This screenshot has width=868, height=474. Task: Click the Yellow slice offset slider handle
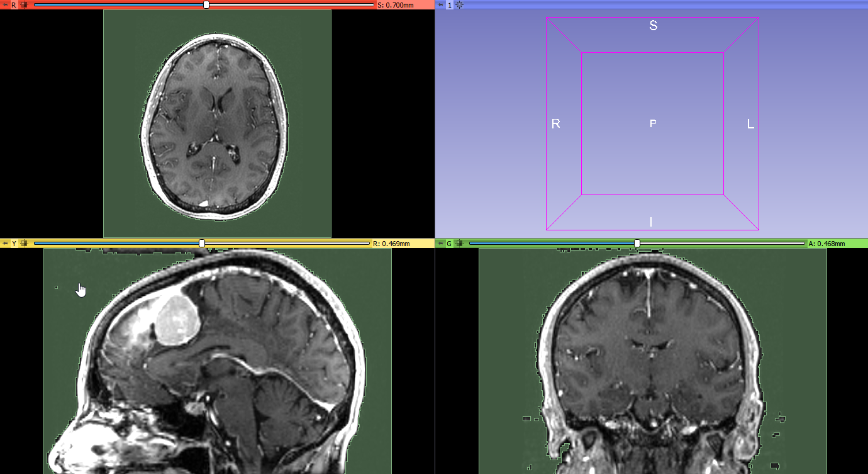[x=202, y=243]
